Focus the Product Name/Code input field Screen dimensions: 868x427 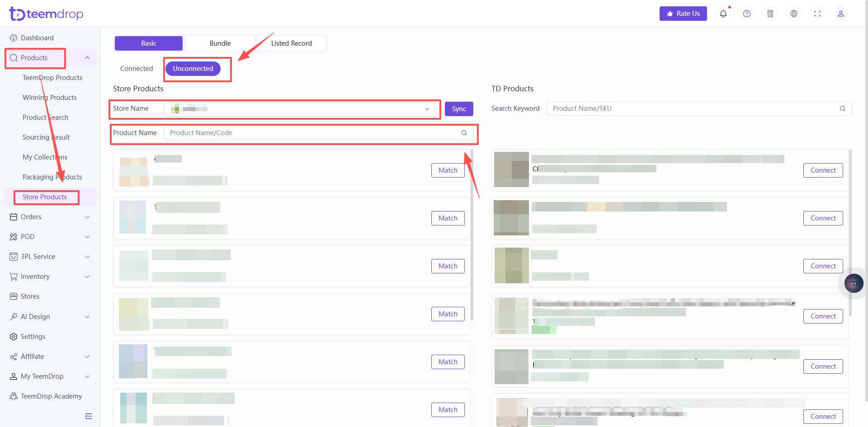click(x=319, y=133)
